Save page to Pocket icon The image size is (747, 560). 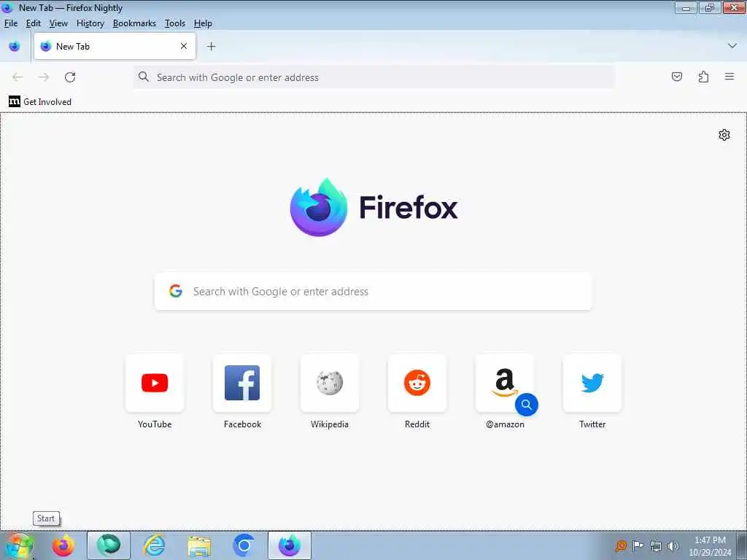[x=676, y=77]
